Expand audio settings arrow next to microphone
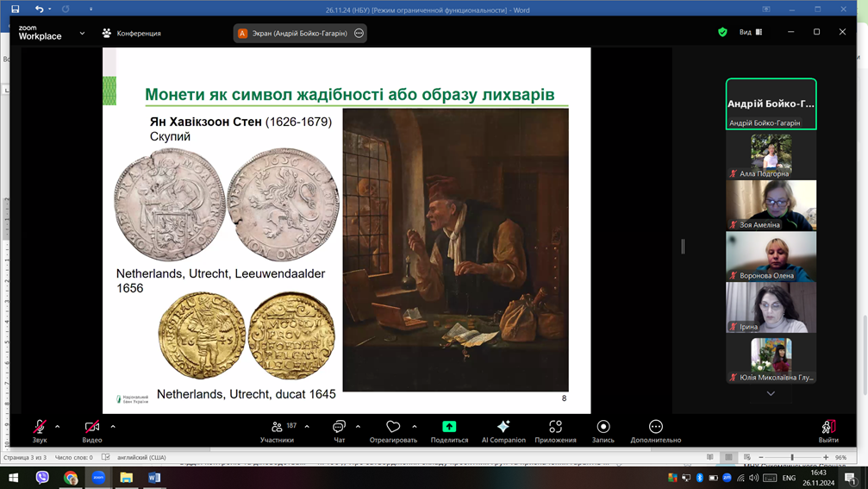The height and width of the screenshot is (489, 868). (58, 426)
